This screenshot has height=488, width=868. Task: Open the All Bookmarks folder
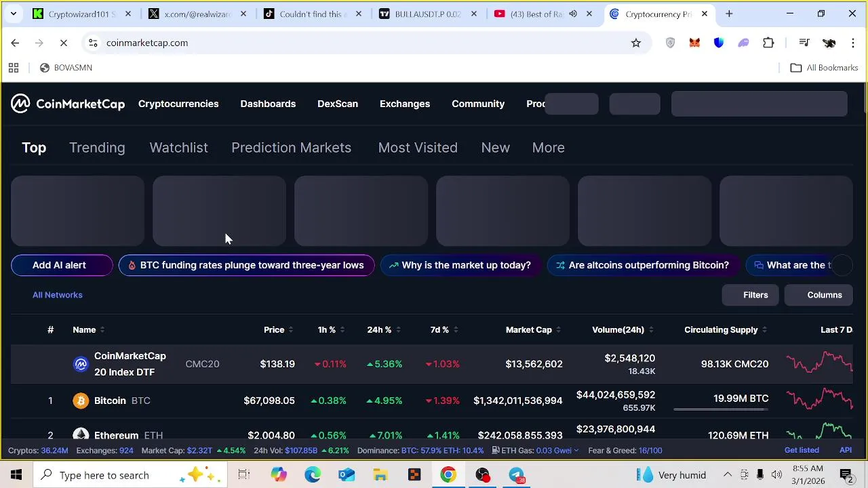pyautogui.click(x=825, y=68)
